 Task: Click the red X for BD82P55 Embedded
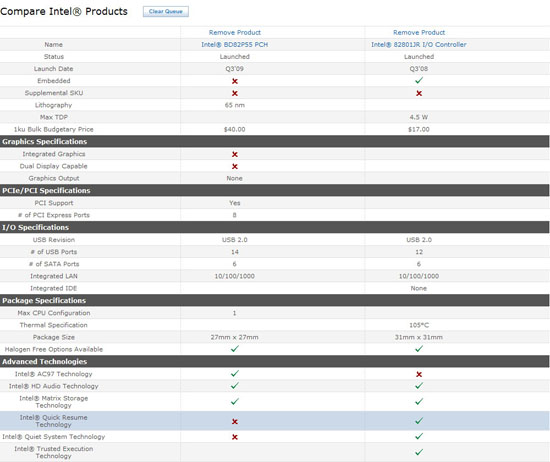coord(235,81)
